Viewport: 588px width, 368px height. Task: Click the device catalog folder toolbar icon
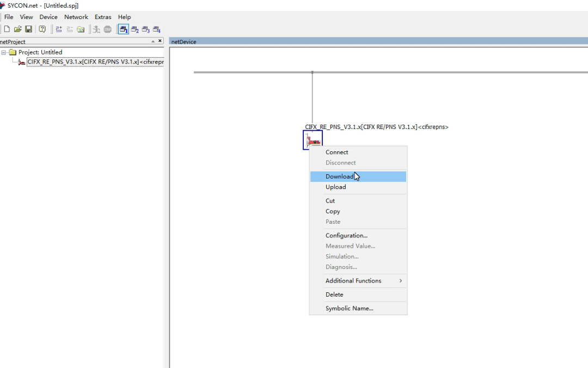pos(81,29)
